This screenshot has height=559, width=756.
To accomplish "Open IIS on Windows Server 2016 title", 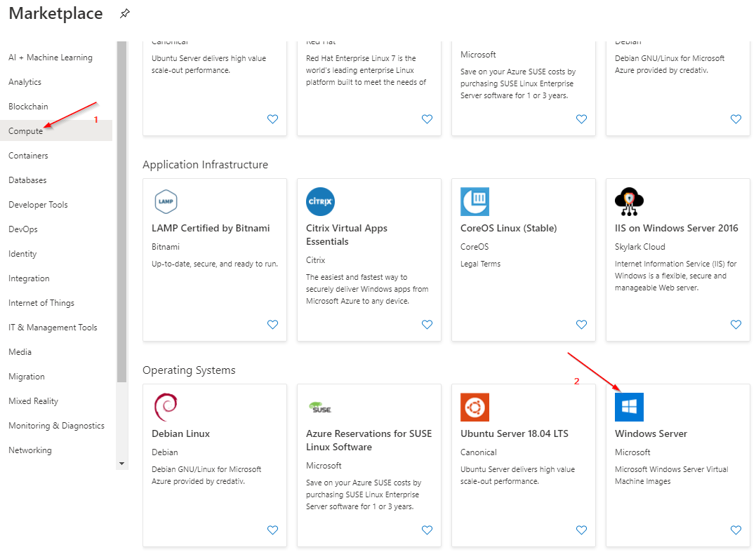I will pyautogui.click(x=677, y=229).
